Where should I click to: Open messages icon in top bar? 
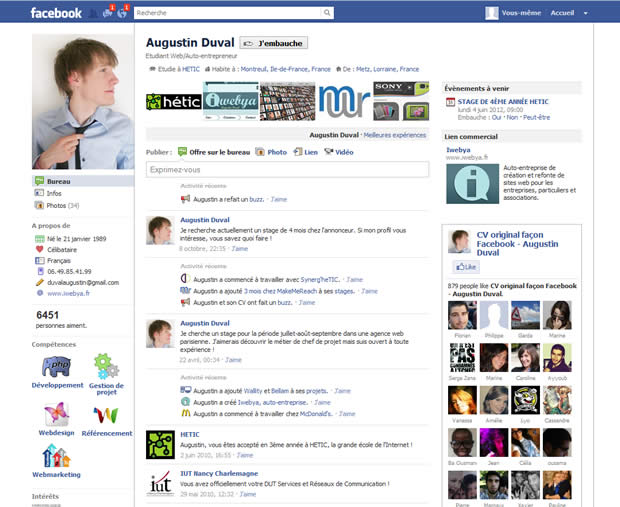108,13
